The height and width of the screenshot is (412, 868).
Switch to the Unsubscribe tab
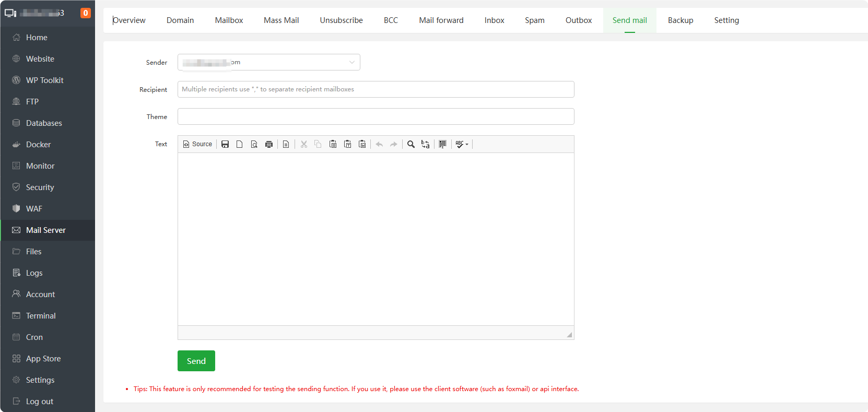pyautogui.click(x=342, y=20)
